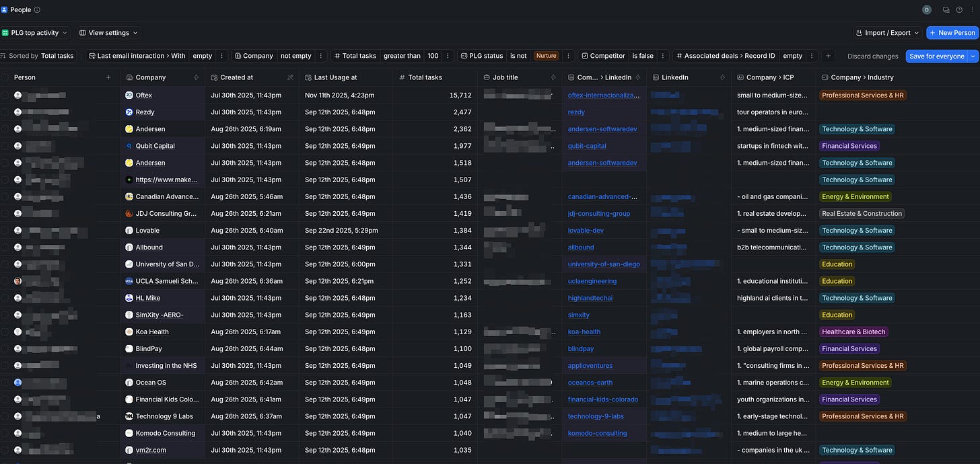This screenshot has width=980, height=464.
Task: Click the enrichment icon in Com... > LinkedIn header
Action: (637, 77)
